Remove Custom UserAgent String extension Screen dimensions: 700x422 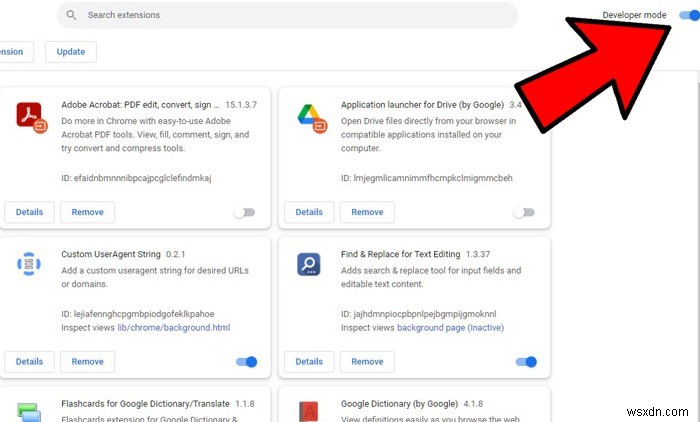pos(88,362)
